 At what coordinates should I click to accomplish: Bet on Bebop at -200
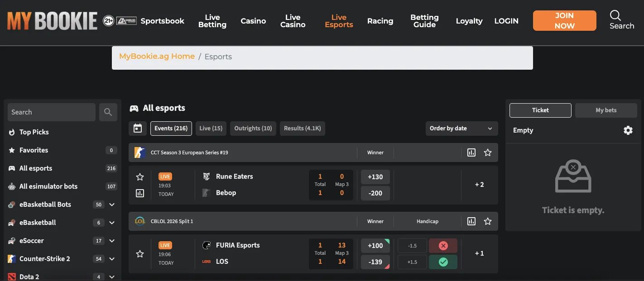[375, 193]
